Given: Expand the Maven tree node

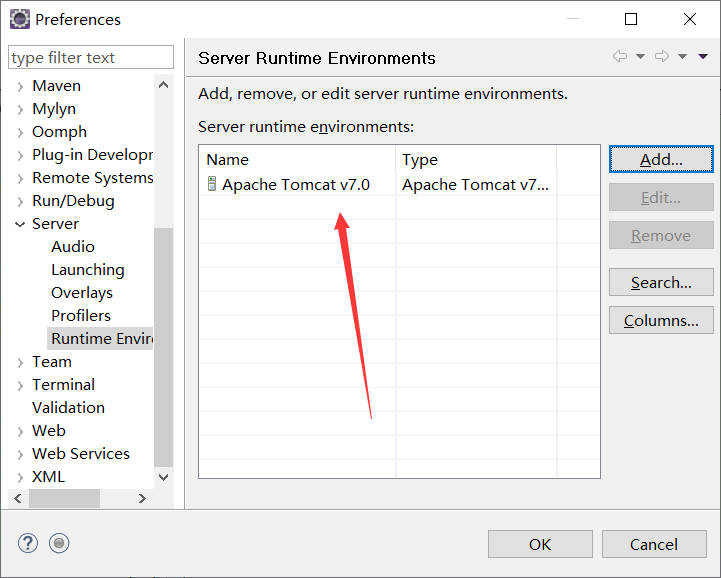Looking at the screenshot, I should point(20,86).
